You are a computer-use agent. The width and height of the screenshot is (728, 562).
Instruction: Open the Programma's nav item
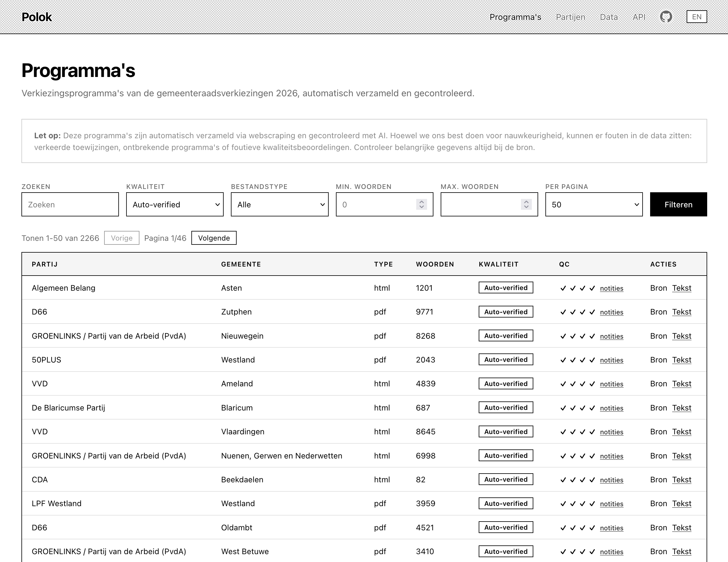tap(515, 17)
